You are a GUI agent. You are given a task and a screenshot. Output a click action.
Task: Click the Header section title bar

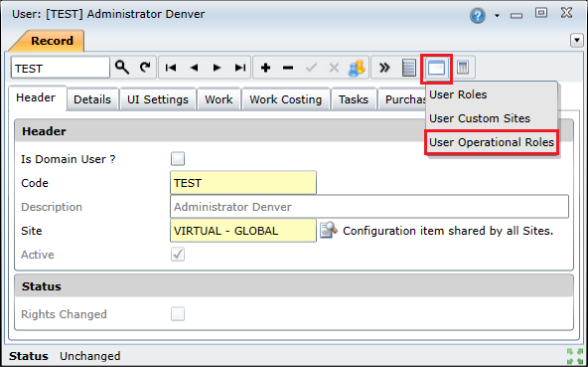294,131
